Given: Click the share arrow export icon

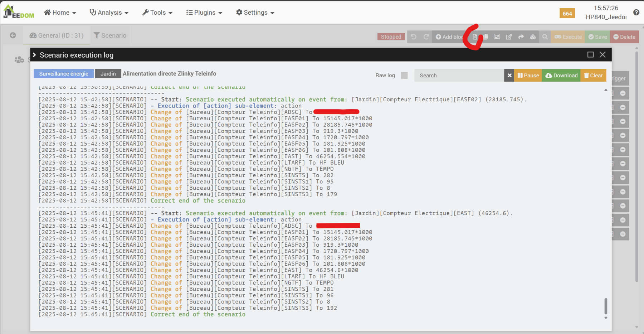Looking at the screenshot, I should point(521,37).
